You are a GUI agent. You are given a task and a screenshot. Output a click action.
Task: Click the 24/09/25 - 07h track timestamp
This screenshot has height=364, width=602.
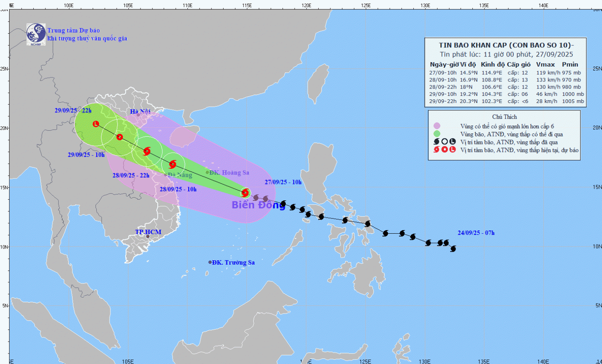click(476, 233)
